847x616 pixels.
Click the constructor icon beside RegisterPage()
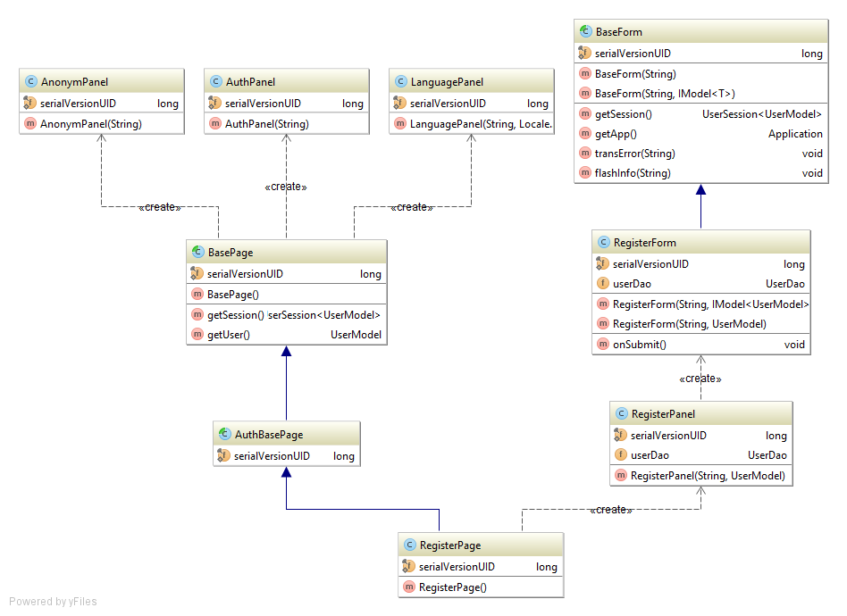tap(409, 587)
